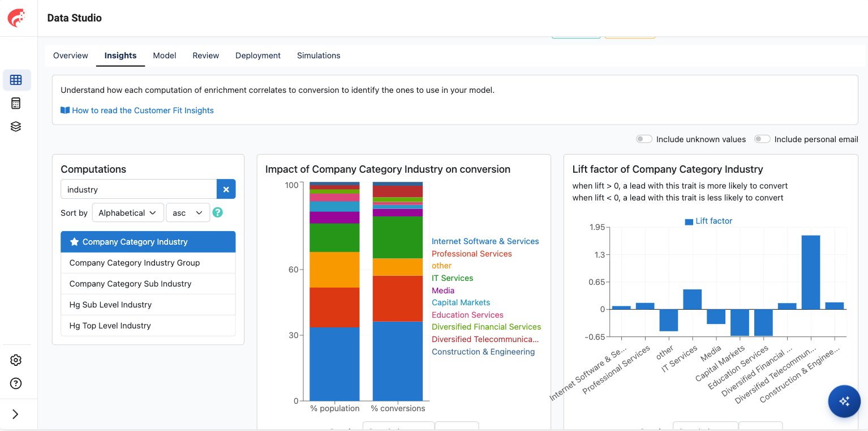Click the green sort help icon
Screen dimensions: 868x431
(217, 213)
